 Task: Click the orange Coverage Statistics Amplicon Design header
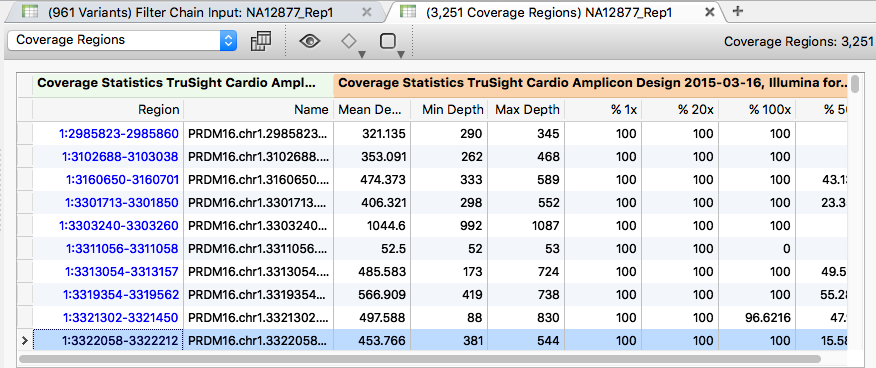click(591, 84)
